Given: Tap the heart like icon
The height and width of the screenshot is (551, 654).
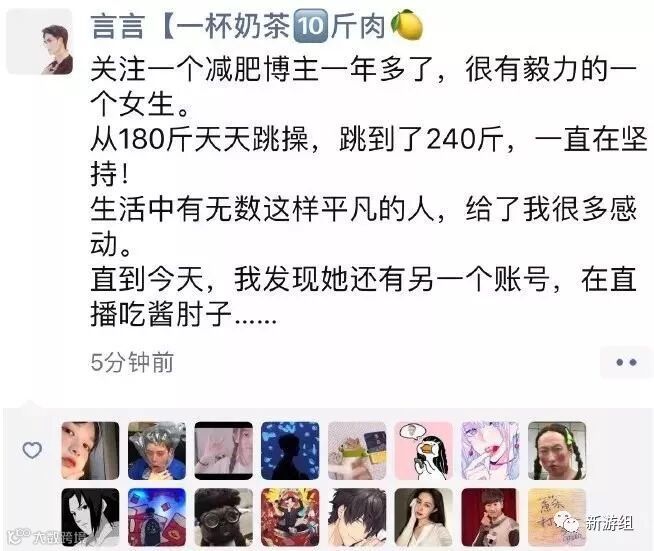Looking at the screenshot, I should pyautogui.click(x=32, y=450).
